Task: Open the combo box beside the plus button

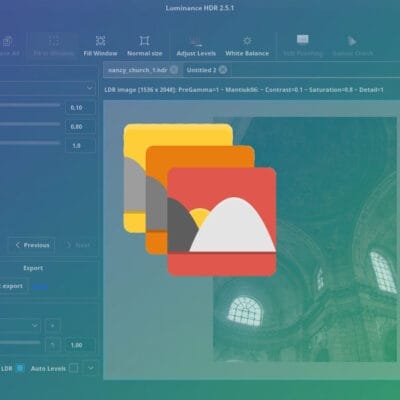Action: (x=20, y=325)
